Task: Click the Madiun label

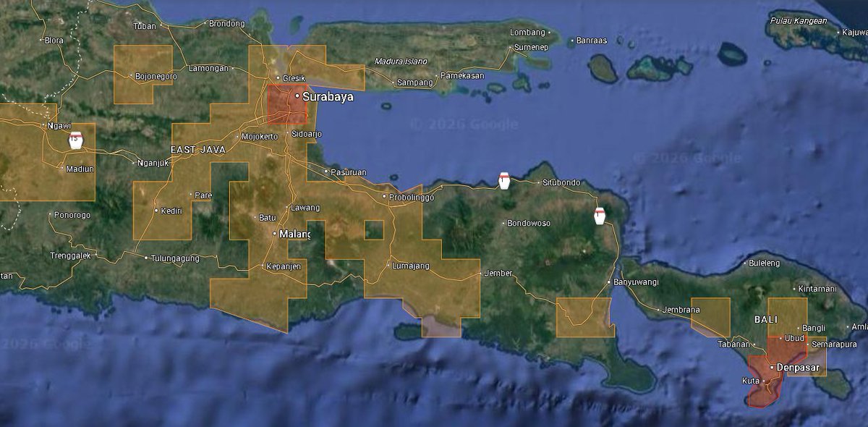Action: point(80,169)
